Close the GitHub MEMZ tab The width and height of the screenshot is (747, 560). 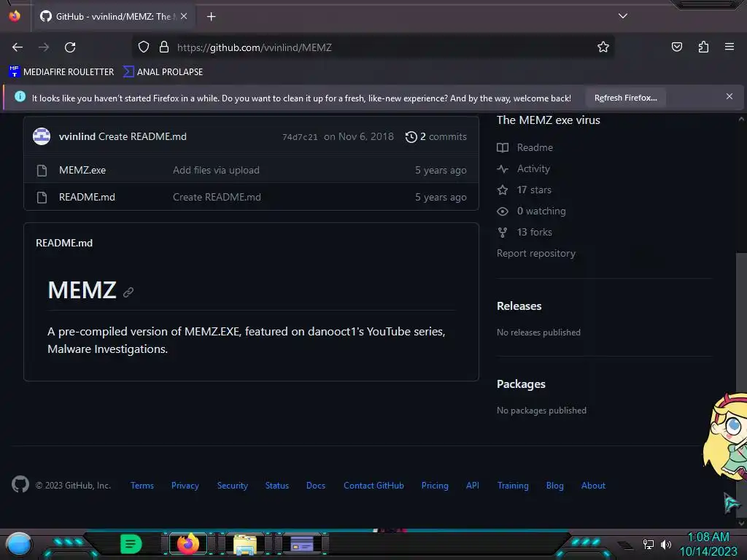(x=184, y=16)
